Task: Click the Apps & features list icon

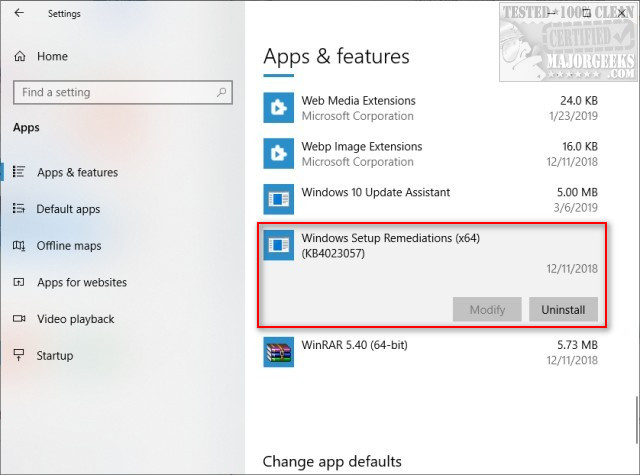Action: pos(19,171)
